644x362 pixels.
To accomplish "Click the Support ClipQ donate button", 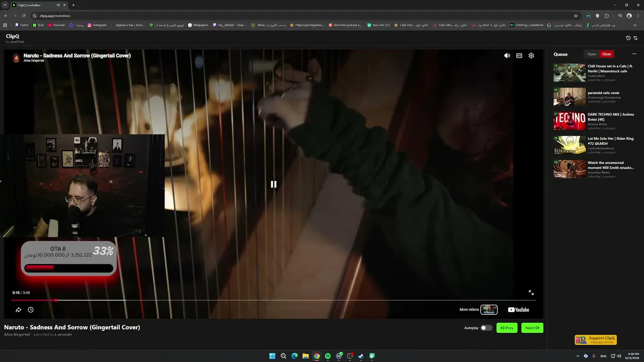I will pos(596,340).
